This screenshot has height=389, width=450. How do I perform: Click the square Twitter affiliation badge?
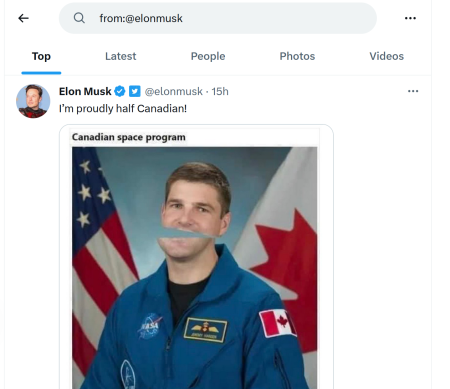(135, 91)
